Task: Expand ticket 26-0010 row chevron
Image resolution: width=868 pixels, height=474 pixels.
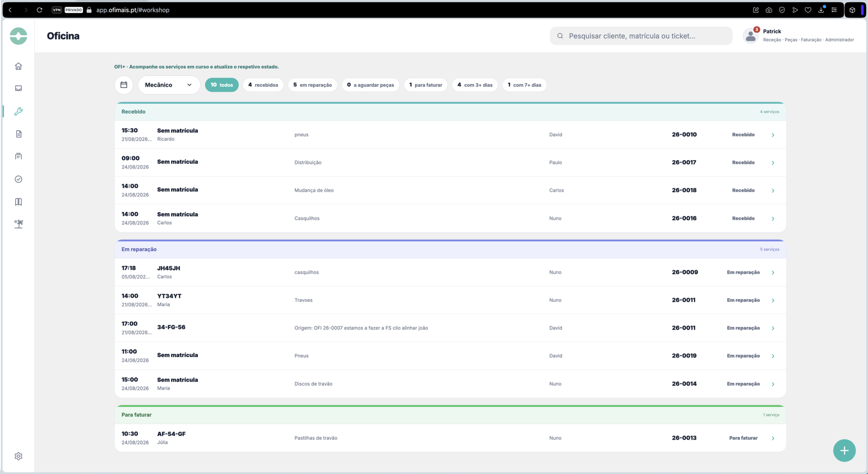Action: [773, 135]
